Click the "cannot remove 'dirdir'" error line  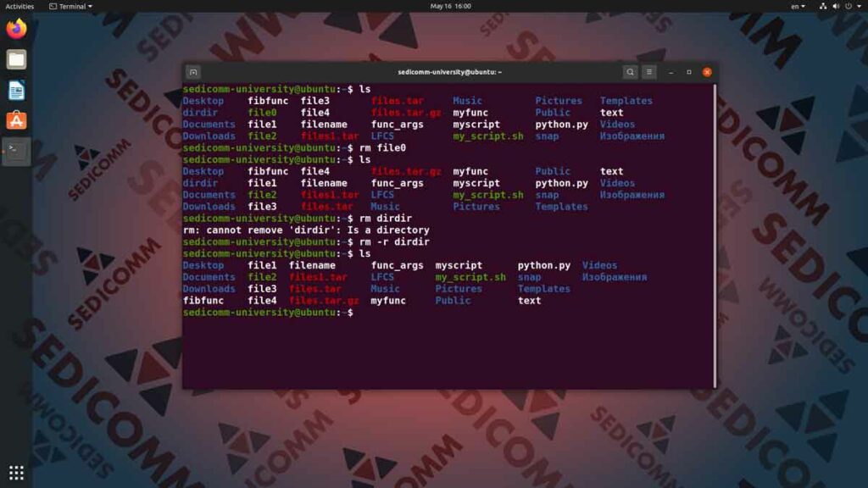coord(306,230)
